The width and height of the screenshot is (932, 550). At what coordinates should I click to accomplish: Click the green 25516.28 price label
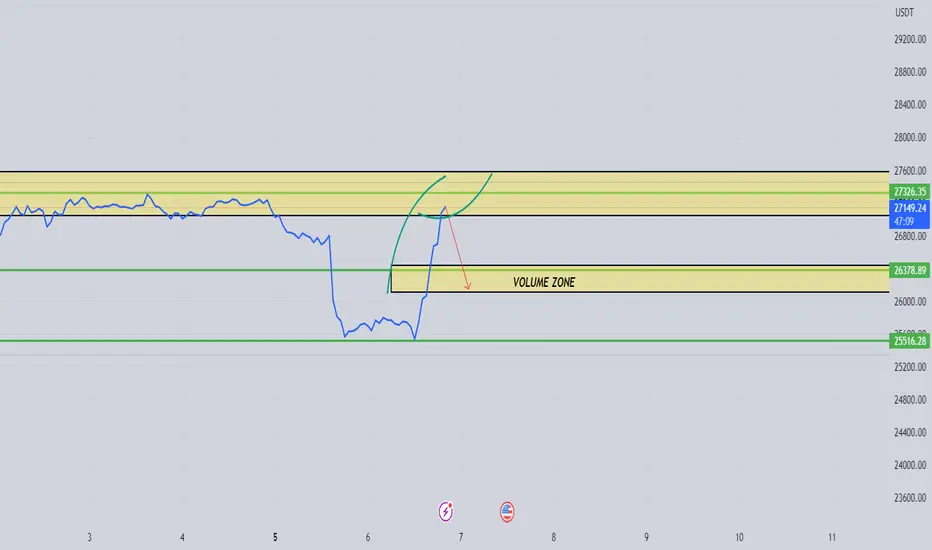click(x=909, y=341)
